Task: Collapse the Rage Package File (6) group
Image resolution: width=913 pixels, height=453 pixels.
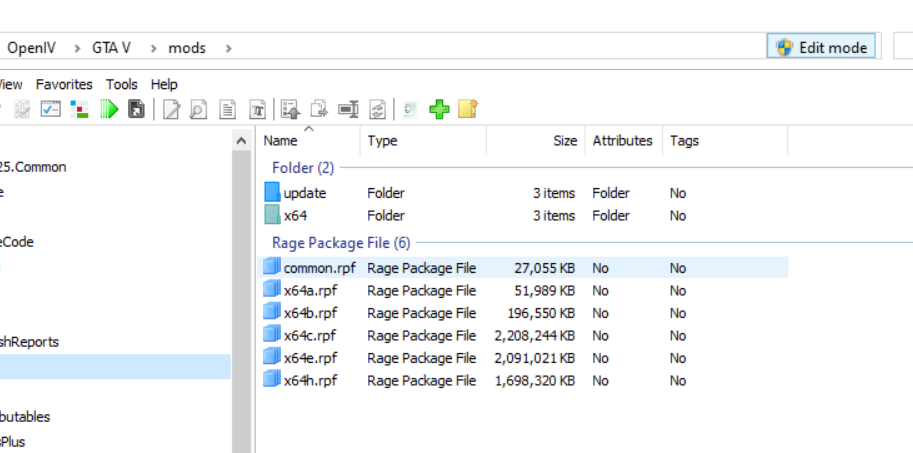Action: point(340,243)
